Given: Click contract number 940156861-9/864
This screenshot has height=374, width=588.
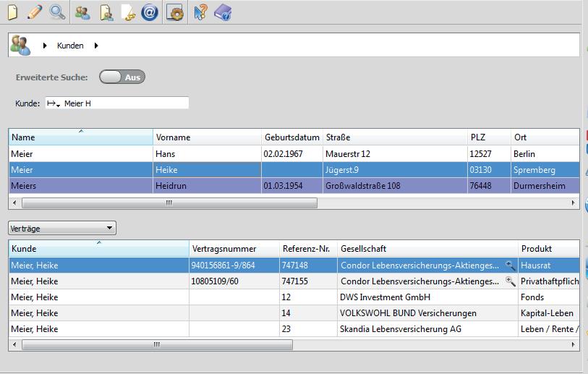Looking at the screenshot, I should (223, 265).
